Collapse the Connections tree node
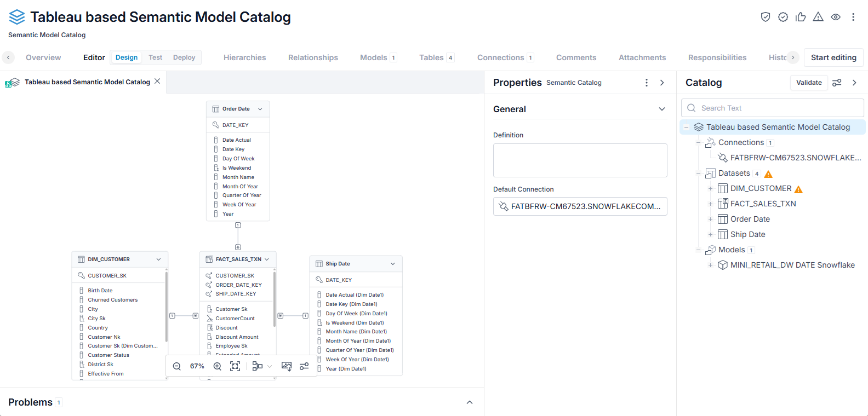Viewport: 868px width, 416px height. [698, 142]
